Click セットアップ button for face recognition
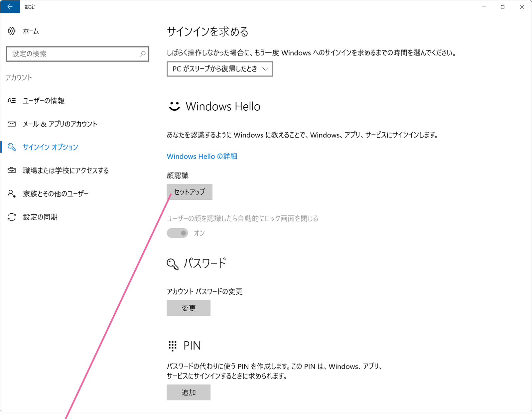532x419 pixels. click(x=190, y=192)
